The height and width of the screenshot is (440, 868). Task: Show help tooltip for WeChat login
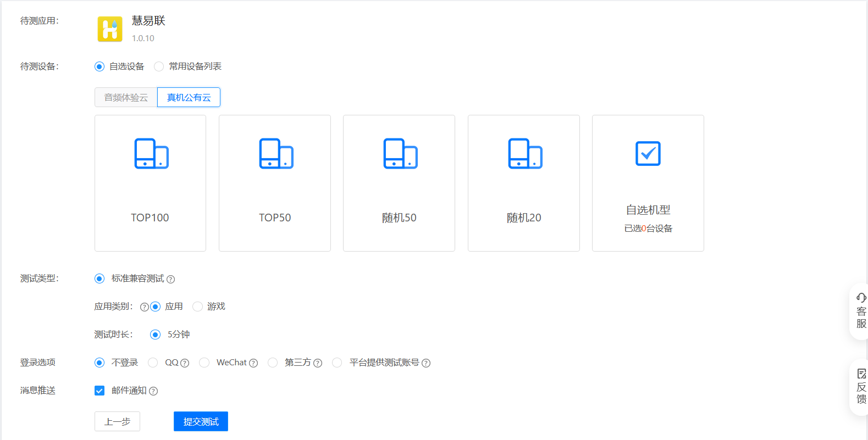tap(253, 363)
